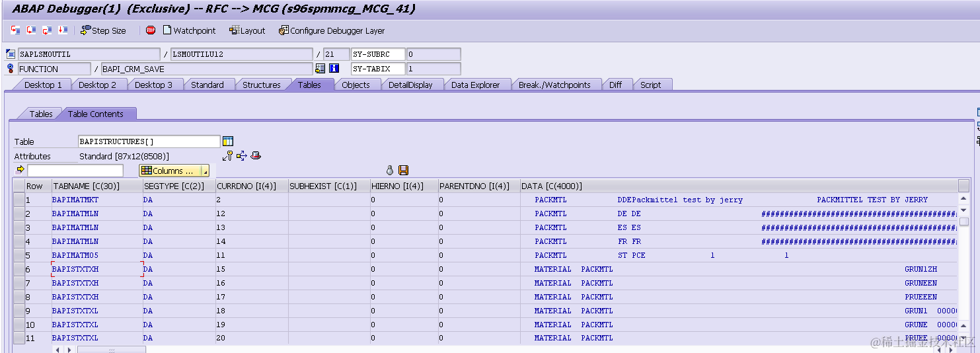Click the BAPISTRUCTURES[] table name field
The image size is (980, 353).
tap(149, 141)
